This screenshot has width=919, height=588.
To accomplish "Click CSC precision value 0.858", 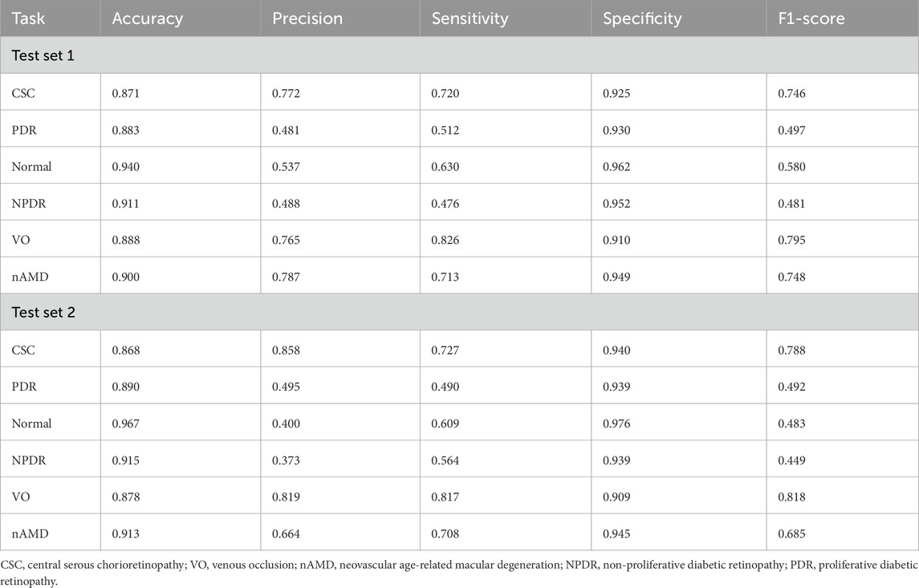I will pos(286,350).
